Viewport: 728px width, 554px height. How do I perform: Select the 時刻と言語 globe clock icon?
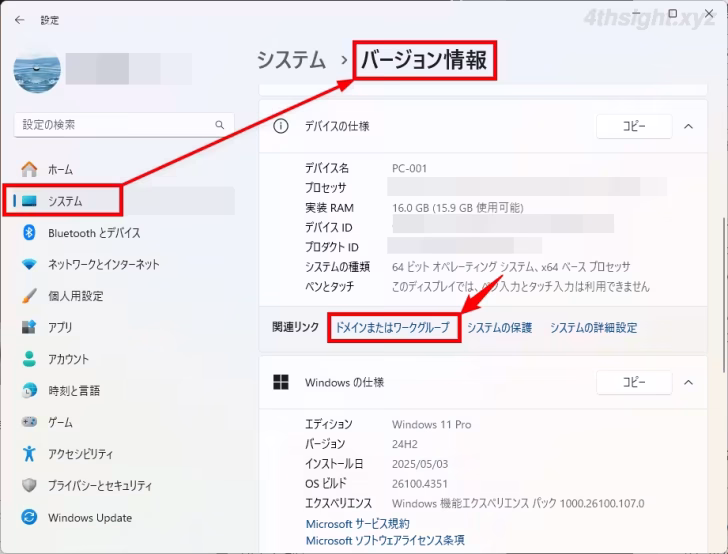(x=29, y=391)
